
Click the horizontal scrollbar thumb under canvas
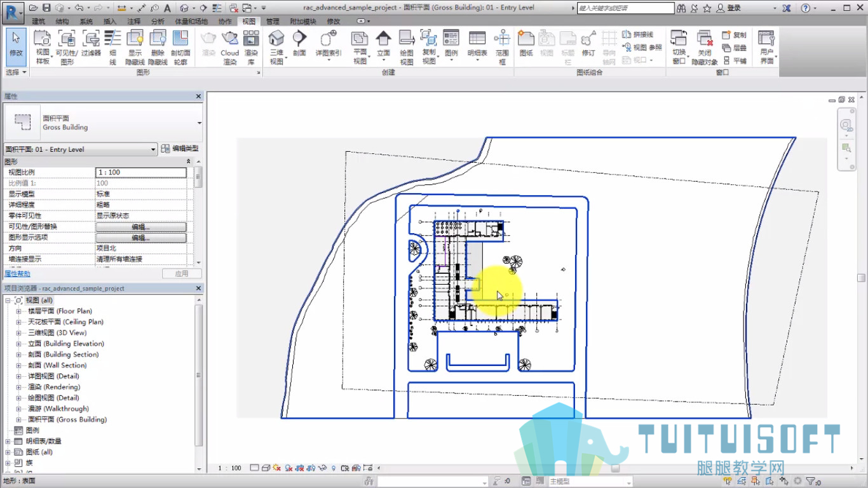[615, 468]
